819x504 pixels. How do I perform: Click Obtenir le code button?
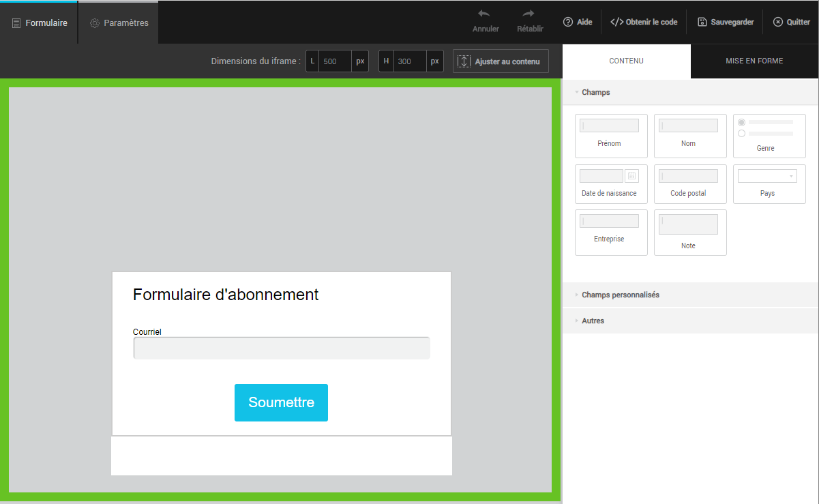point(644,22)
